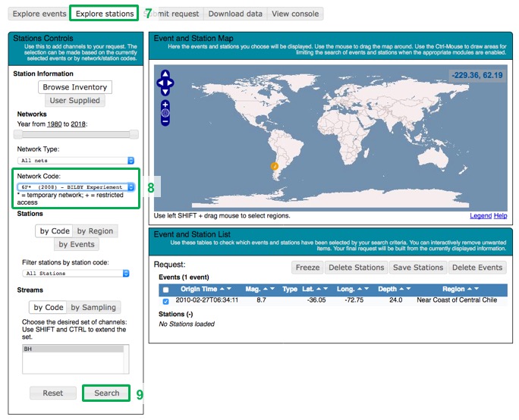The height and width of the screenshot is (420, 519).
Task: Sort Long. column descending
Action: pyautogui.click(x=366, y=289)
